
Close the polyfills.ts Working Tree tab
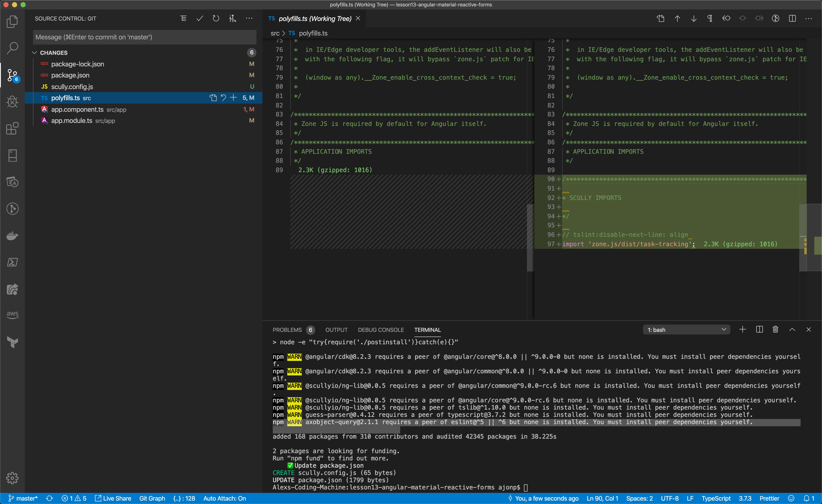click(358, 18)
